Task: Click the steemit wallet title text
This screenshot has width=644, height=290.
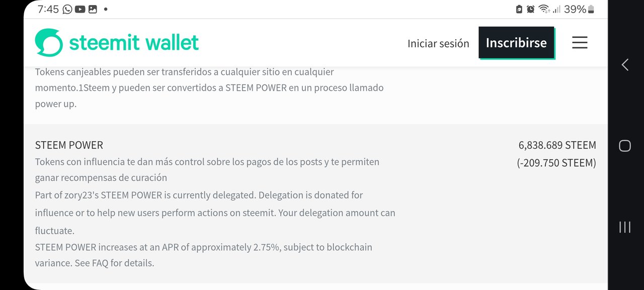Action: 134,43
